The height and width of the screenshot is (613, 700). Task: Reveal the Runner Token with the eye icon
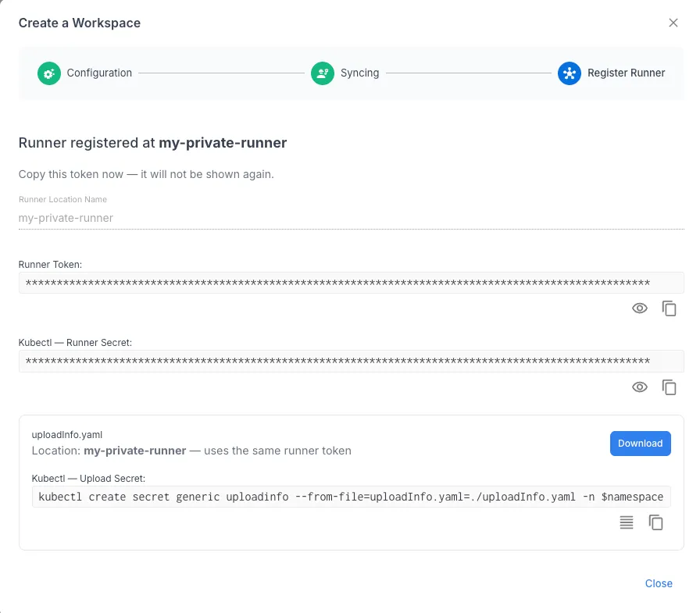(640, 308)
